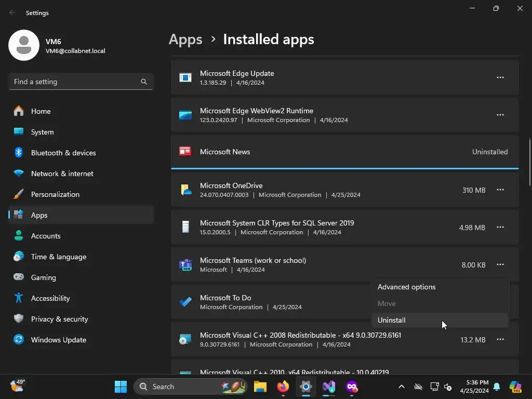Open the Home settings page
532x399 pixels.
pos(81,111)
